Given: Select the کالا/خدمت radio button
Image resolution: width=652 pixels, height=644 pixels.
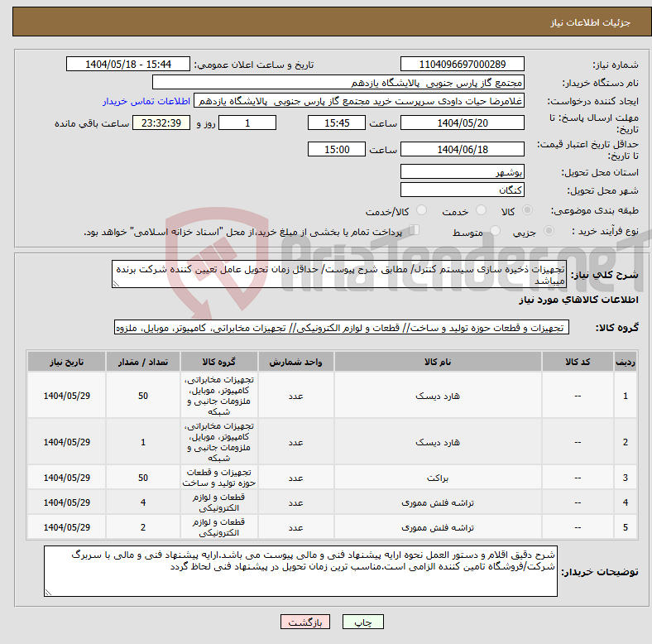Looking at the screenshot, I should pos(421,210).
